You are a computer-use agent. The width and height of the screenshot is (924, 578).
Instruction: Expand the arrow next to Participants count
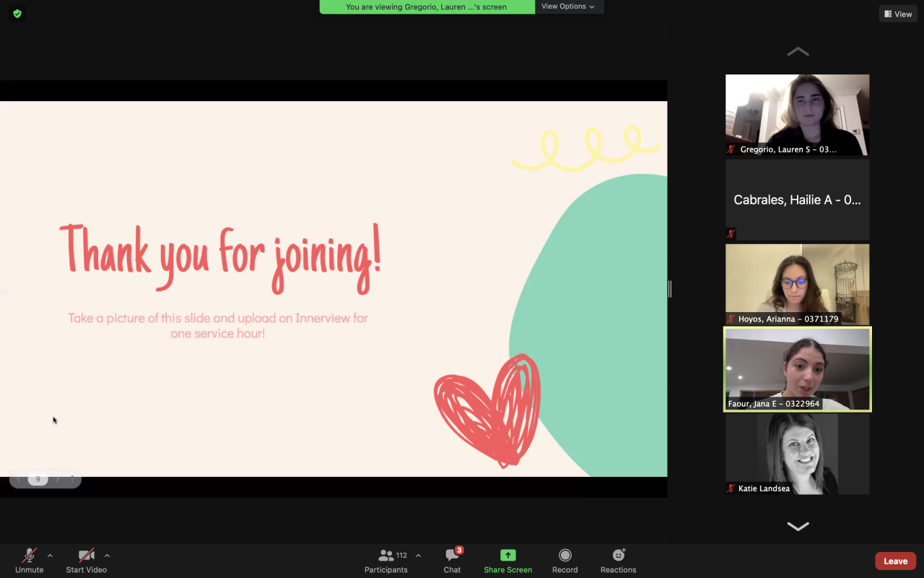pyautogui.click(x=418, y=556)
